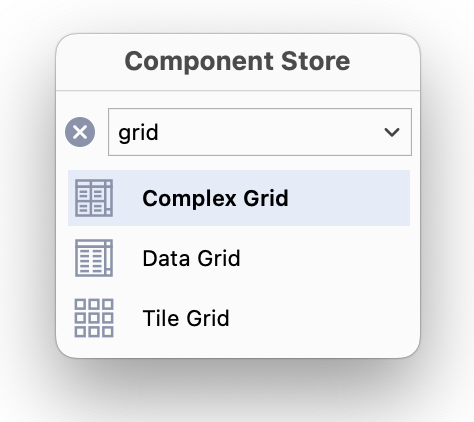
Task: Choose the Tile Grid component icon
Action: point(94,318)
